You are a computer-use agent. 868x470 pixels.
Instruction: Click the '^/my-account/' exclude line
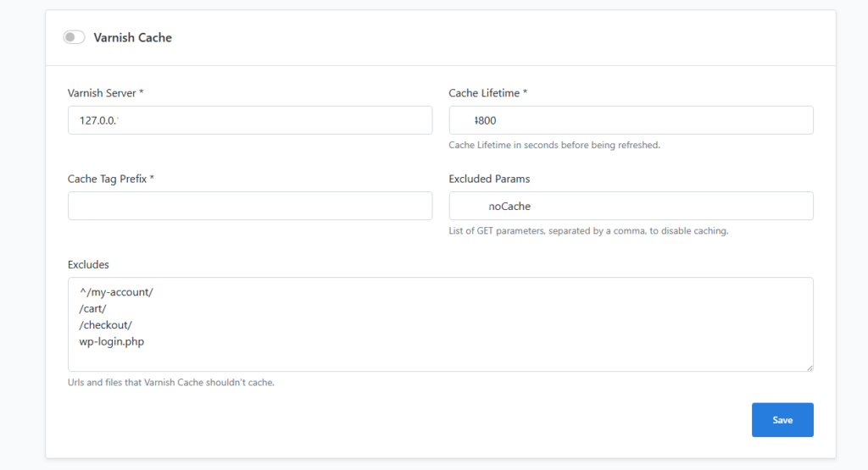116,292
